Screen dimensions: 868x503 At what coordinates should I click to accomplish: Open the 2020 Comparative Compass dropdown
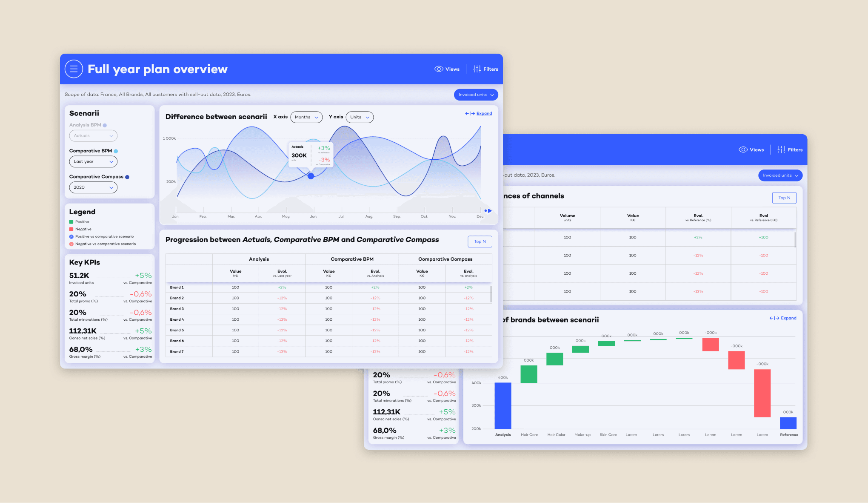click(93, 187)
